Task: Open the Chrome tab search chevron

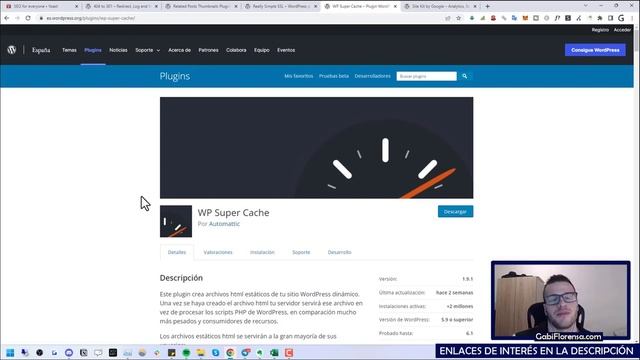Action: pyautogui.click(x=586, y=6)
